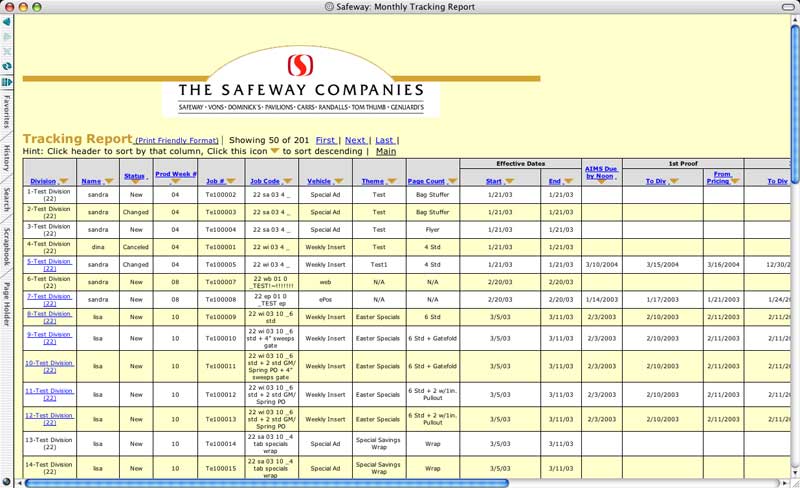Jump to the Last page of results
This screenshot has width=800, height=488.
tap(385, 140)
